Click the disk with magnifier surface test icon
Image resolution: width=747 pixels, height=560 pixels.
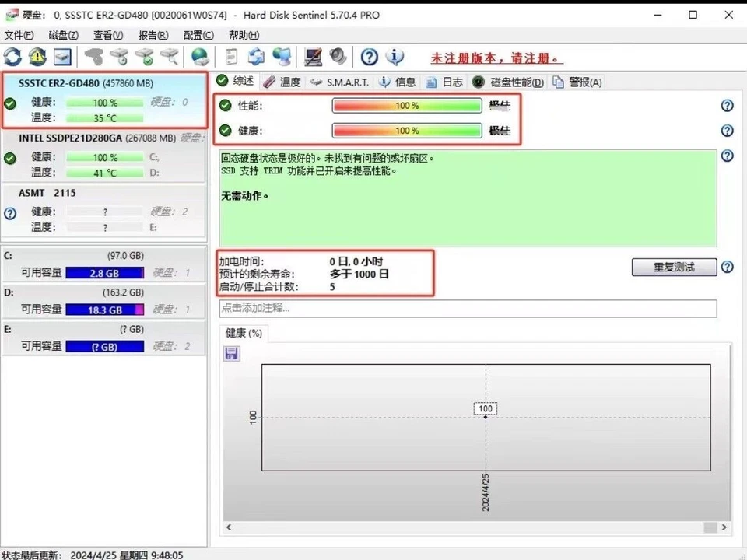(x=170, y=57)
